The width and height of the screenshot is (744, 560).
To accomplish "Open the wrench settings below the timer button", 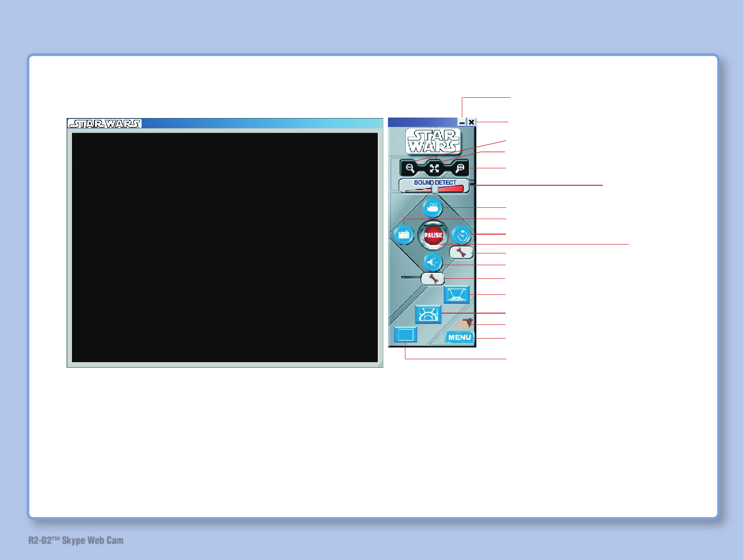I will 461,253.
